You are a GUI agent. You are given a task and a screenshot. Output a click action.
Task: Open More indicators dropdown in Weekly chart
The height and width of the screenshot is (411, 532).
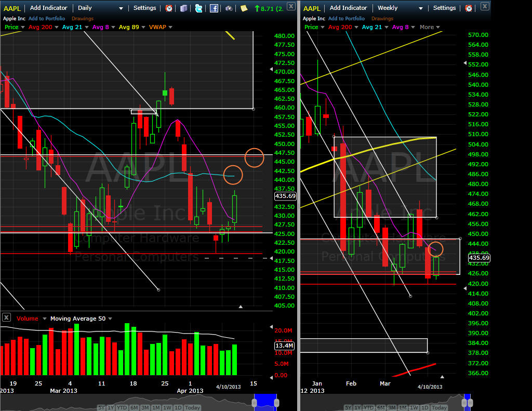coord(430,27)
